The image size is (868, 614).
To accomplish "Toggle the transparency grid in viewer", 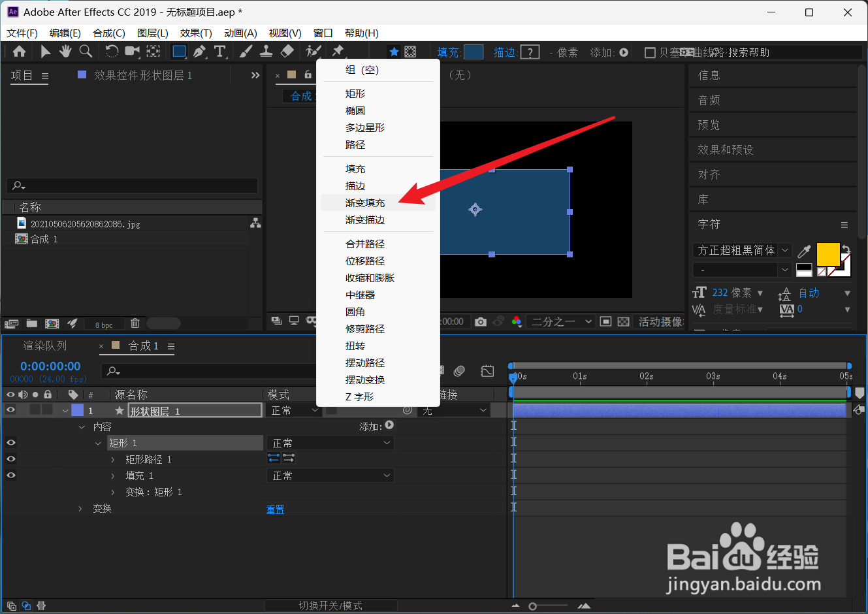I will pyautogui.click(x=624, y=321).
